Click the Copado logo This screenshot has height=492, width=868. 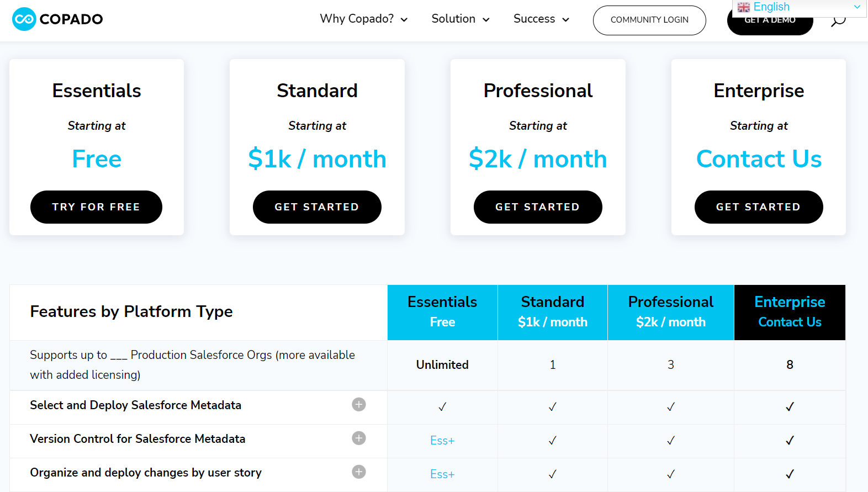point(57,19)
